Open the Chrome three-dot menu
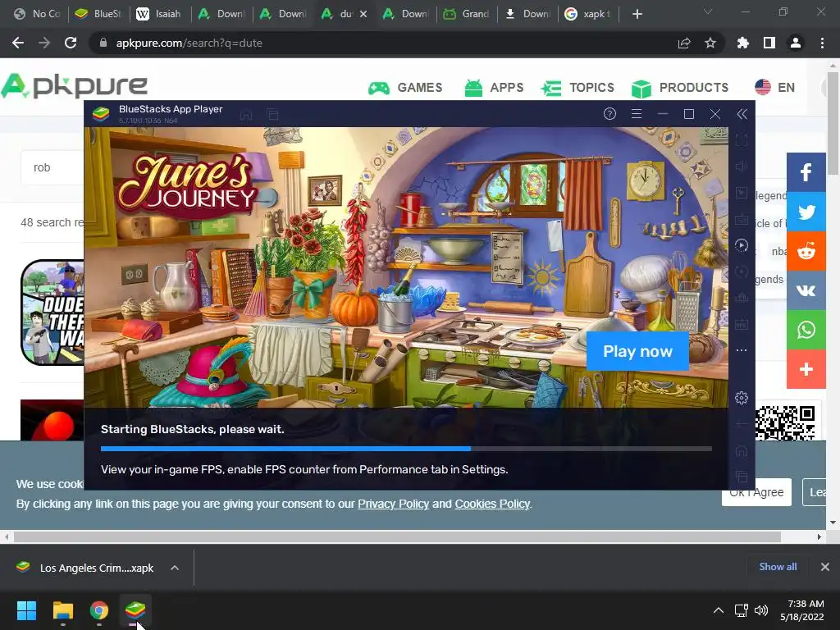This screenshot has height=630, width=840. pos(822,43)
